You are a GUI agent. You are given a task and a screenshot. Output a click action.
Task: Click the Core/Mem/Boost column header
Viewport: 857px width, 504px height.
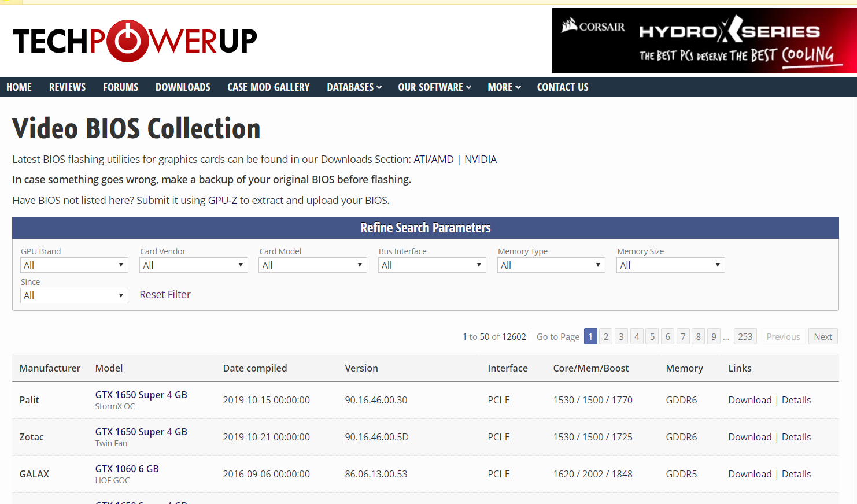591,368
